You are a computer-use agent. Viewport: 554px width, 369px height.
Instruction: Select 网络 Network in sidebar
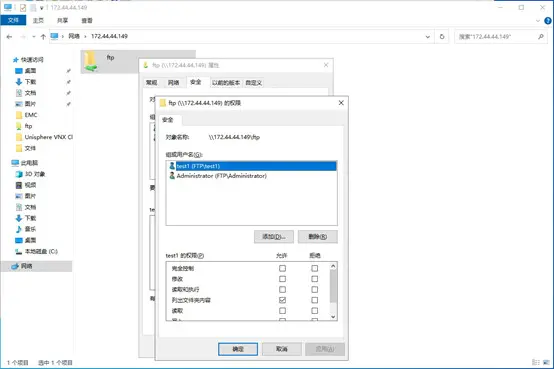pyautogui.click(x=37, y=266)
